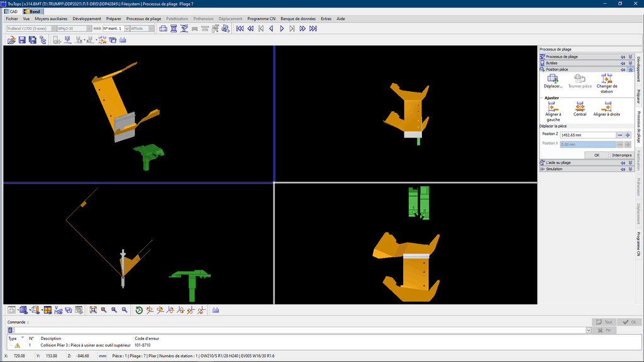Viewport: 644px width, 362px height.
Task: Click the Save floppy disk icon
Action: [22, 40]
